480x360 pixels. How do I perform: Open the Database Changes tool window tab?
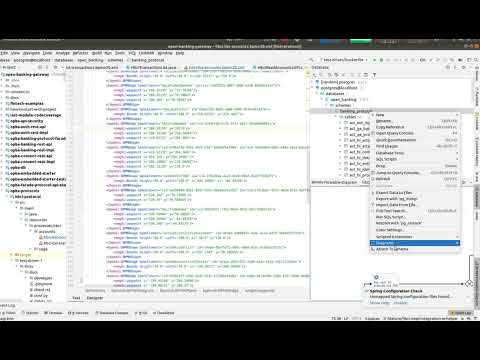112,313
